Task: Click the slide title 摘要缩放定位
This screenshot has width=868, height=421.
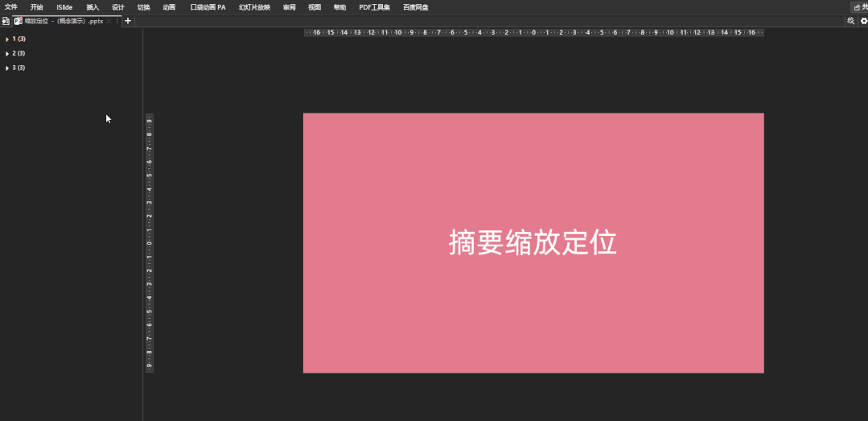Action: pos(533,242)
